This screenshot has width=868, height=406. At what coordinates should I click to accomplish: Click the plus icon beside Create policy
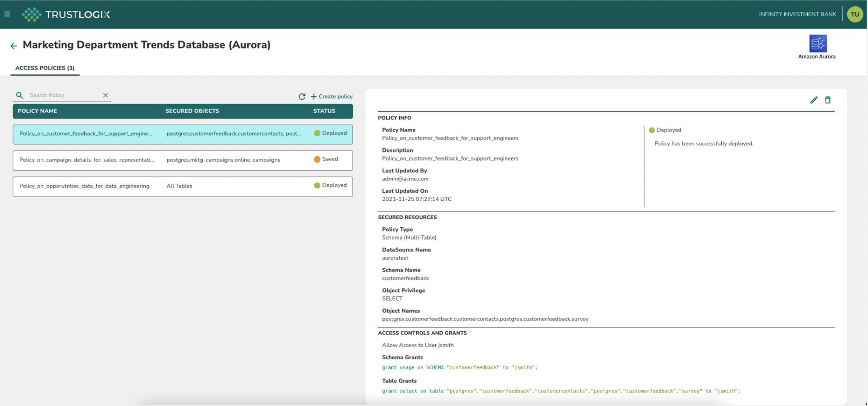(x=314, y=96)
